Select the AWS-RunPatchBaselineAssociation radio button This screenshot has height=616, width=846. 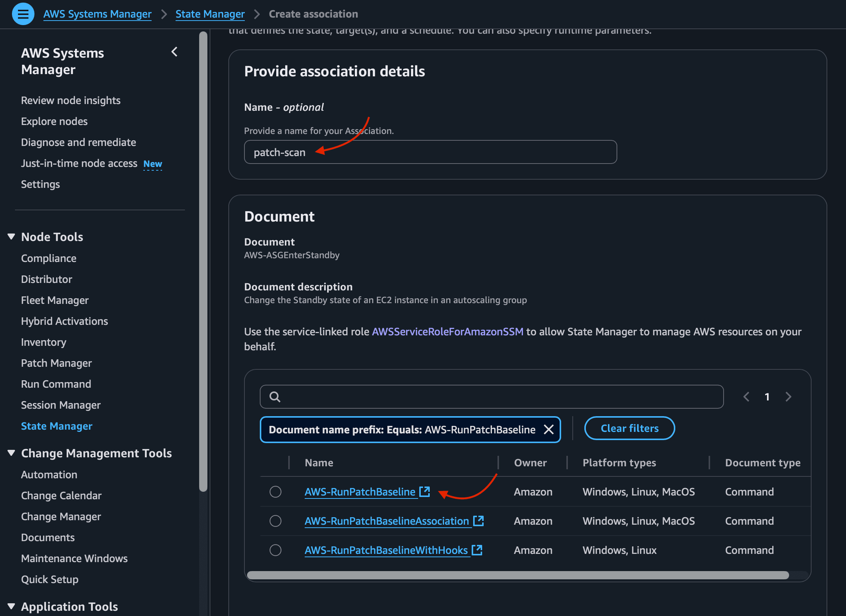point(276,521)
